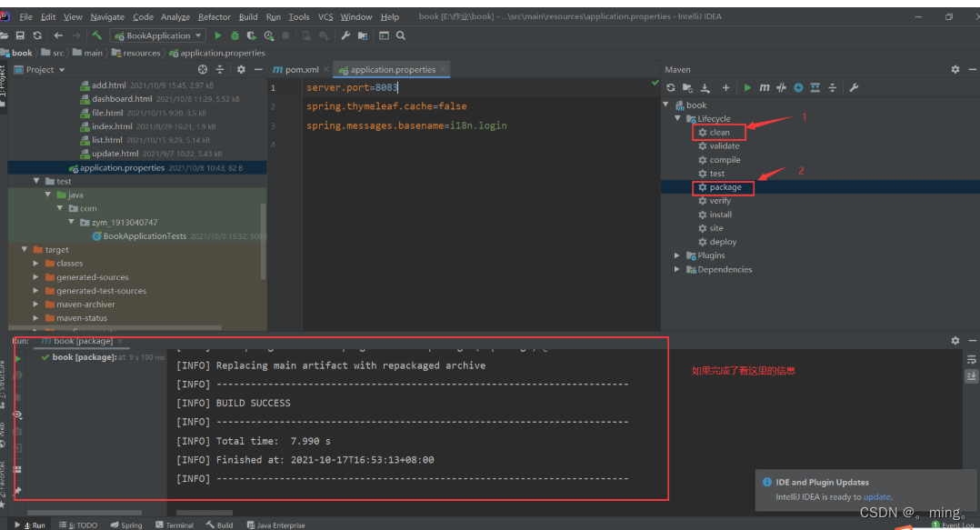980x530 pixels.
Task: Click Download Sources icon in Maven toolbar
Action: tap(705, 87)
